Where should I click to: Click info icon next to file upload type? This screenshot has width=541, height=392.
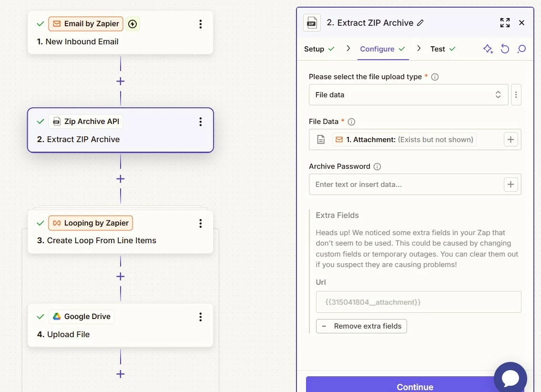click(435, 77)
